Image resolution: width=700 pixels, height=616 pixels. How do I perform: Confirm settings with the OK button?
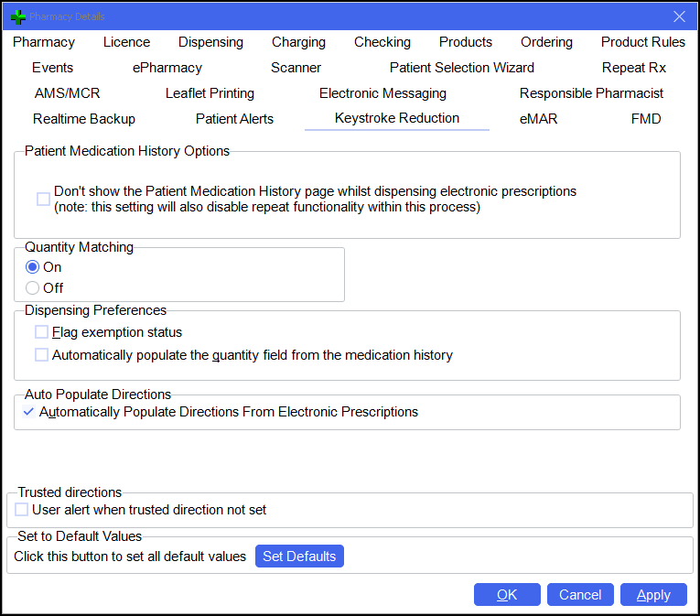507,595
